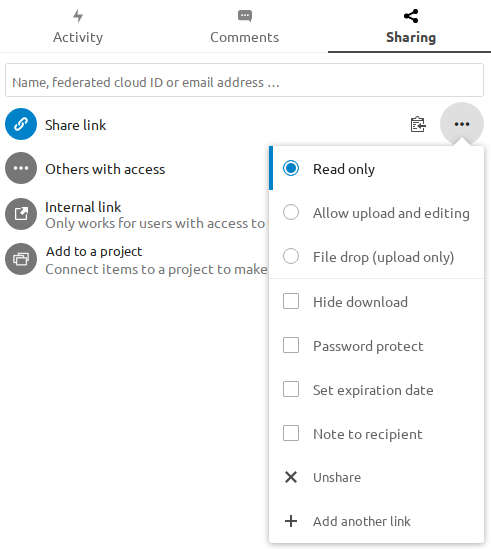Click the lightning bolt Activity icon
The width and height of the screenshot is (491, 549).
coord(78,16)
